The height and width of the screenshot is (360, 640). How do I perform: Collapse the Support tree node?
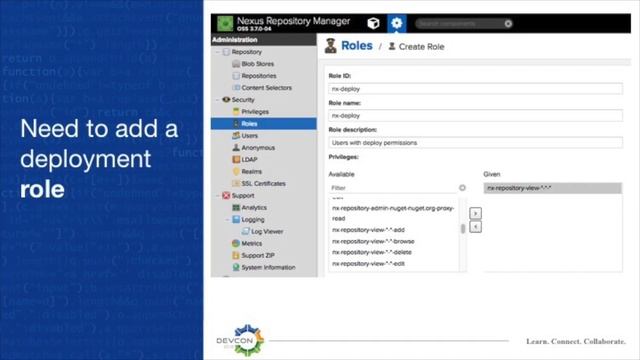218,196
